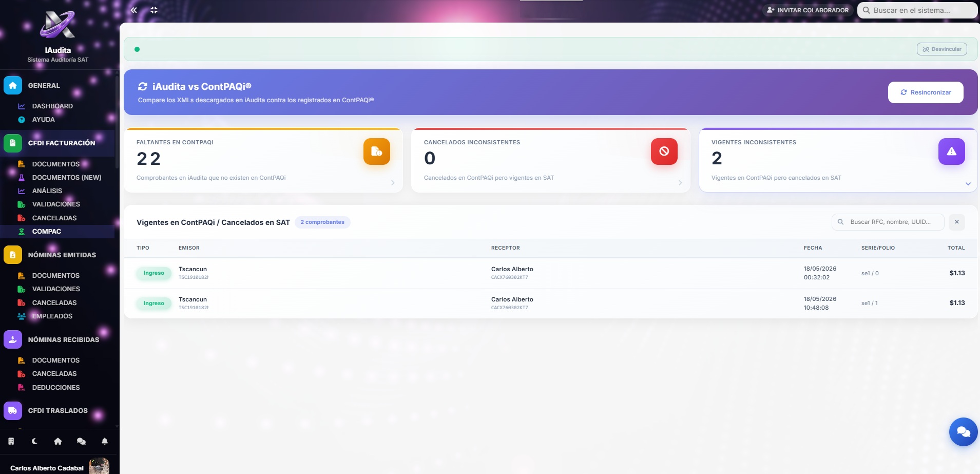Open DOCUMENTOS (NEW) in sidebar
The image size is (980, 474).
coord(67,178)
